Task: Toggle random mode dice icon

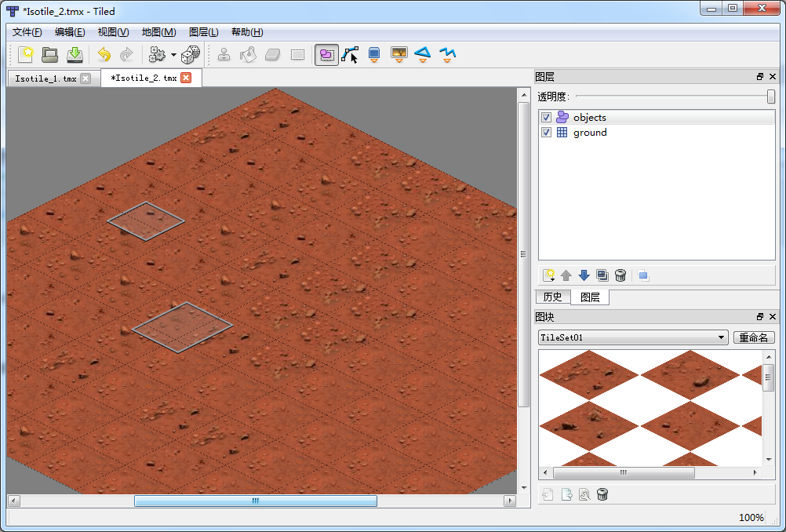Action: pos(191,54)
